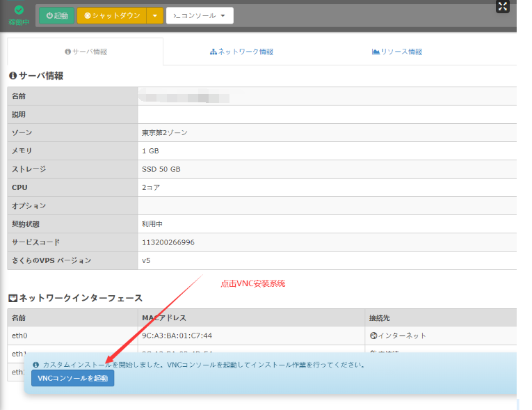Click the サービスコード row label
Screen dimensions: 532x410
(35, 242)
